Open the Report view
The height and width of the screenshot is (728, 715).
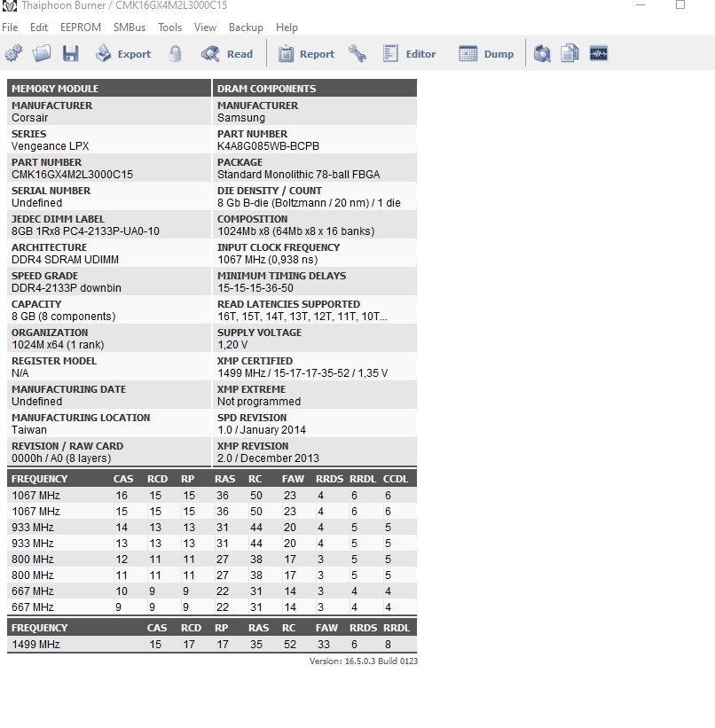pyautogui.click(x=306, y=53)
